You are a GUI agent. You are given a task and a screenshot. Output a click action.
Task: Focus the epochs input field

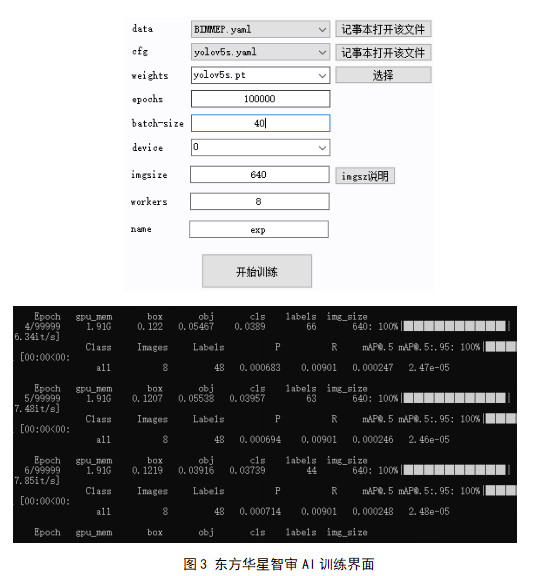pyautogui.click(x=260, y=99)
